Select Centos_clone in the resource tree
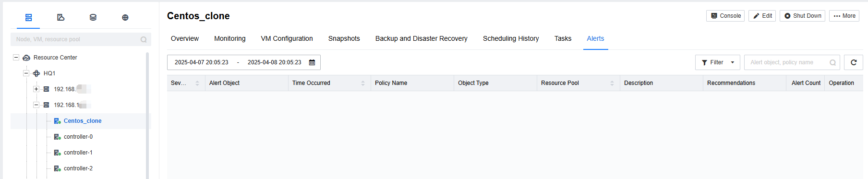 (83, 121)
